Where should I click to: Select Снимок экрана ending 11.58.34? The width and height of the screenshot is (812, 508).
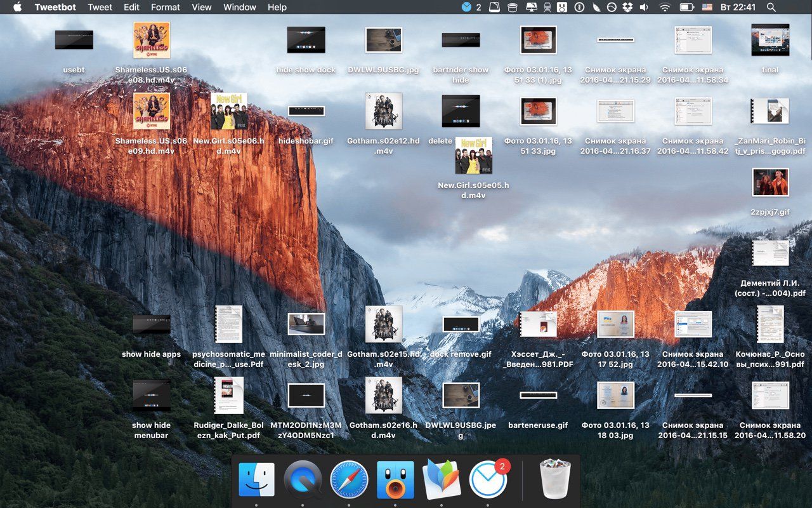click(693, 40)
